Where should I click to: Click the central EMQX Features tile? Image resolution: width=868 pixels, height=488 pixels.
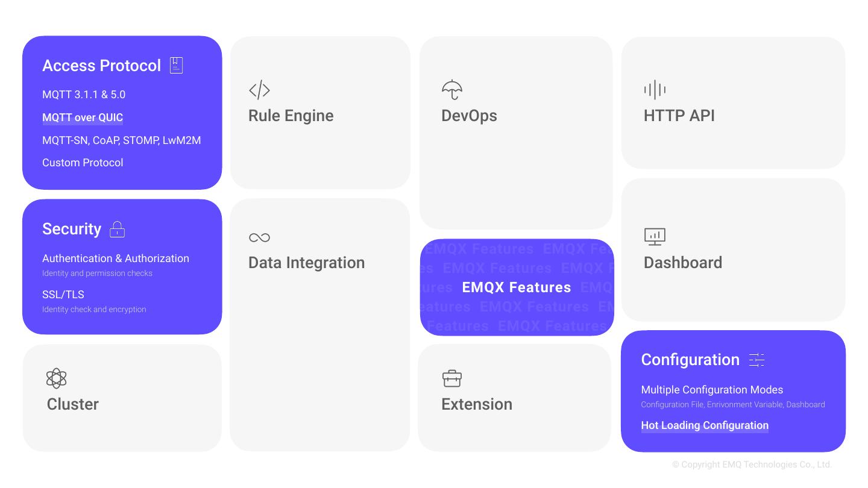[x=517, y=287]
